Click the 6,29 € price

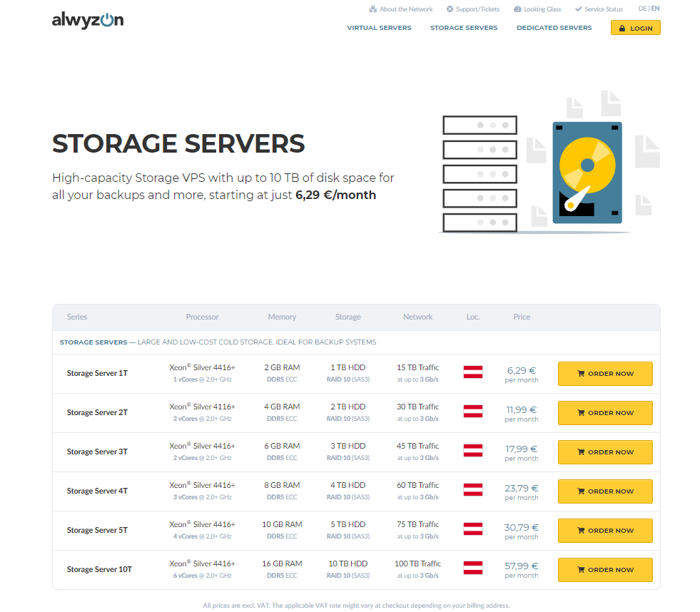(522, 370)
